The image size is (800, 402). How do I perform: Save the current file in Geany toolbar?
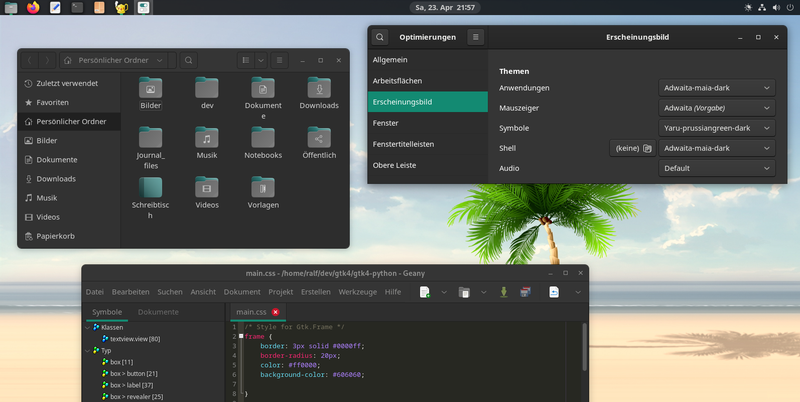pyautogui.click(x=504, y=292)
